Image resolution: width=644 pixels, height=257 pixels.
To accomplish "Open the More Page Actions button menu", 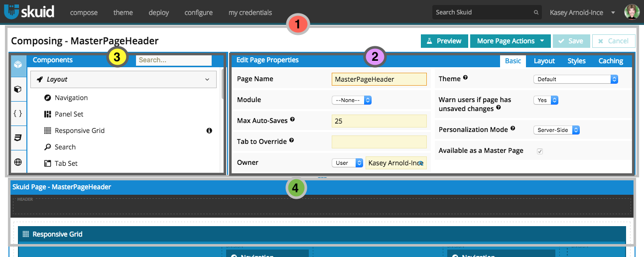I will click(510, 41).
